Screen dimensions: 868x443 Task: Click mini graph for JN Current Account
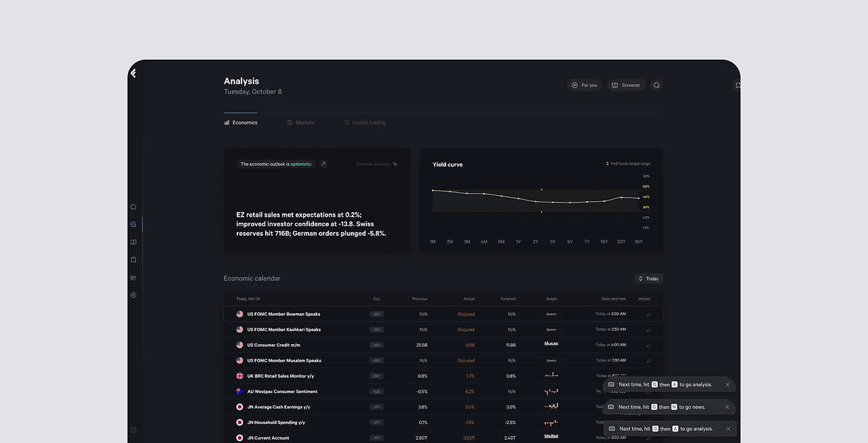click(x=551, y=437)
